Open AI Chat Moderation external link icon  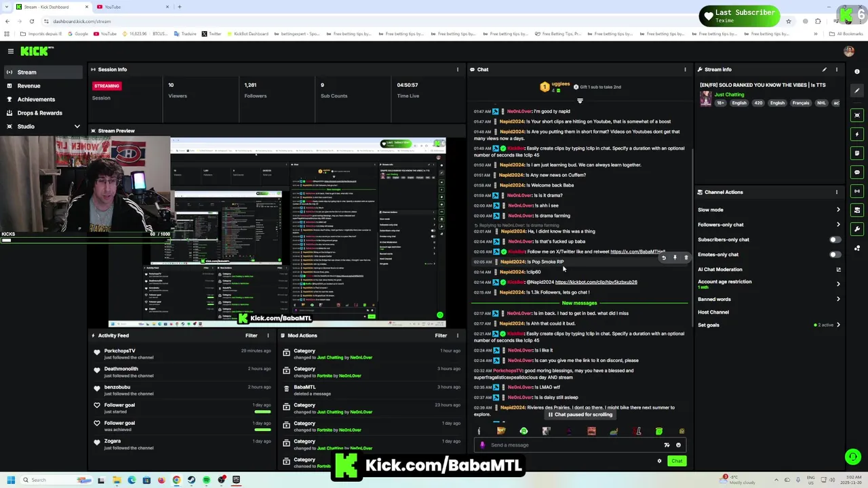838,270
